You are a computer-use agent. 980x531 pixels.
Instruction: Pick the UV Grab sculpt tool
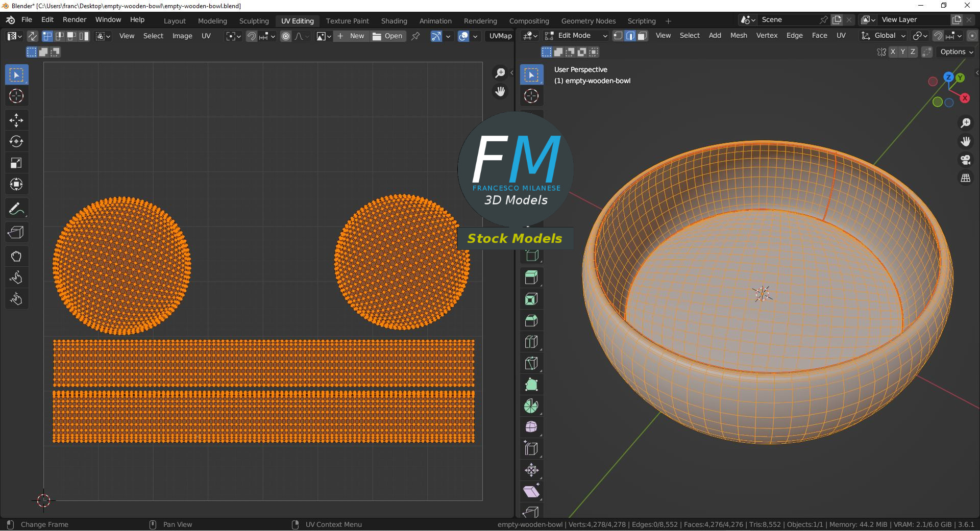click(x=16, y=256)
